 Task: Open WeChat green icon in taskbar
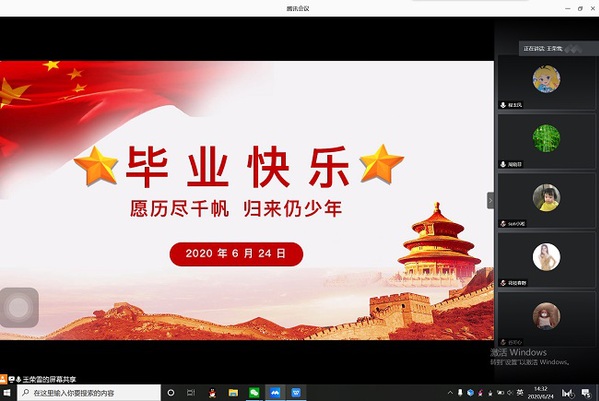point(254,393)
